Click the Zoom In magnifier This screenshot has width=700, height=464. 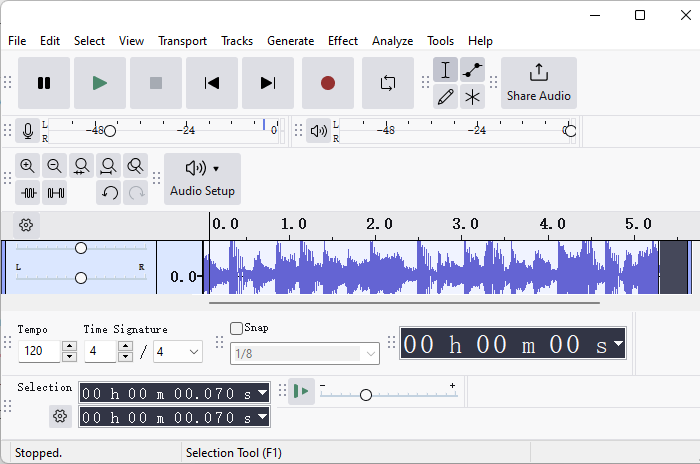(x=28, y=166)
